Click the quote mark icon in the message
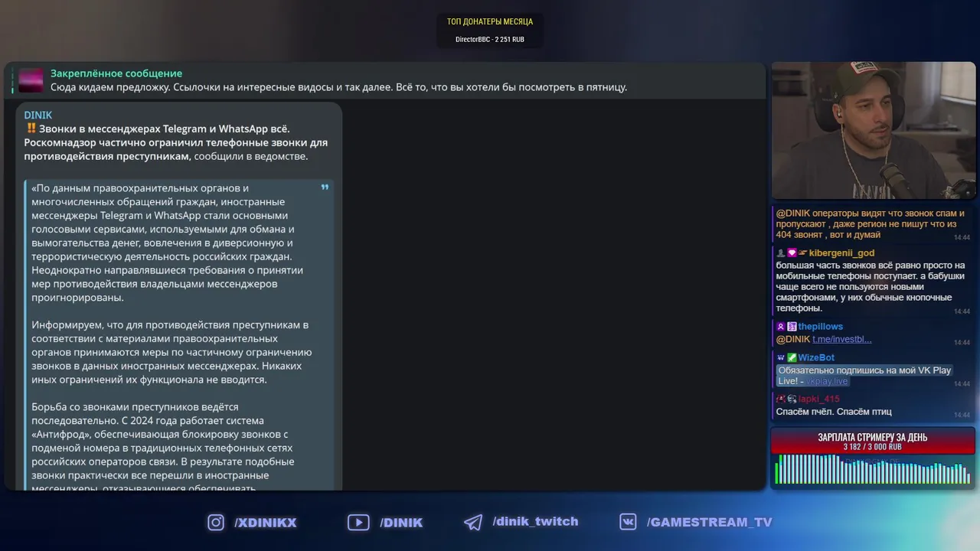This screenshot has height=551, width=980. (325, 187)
